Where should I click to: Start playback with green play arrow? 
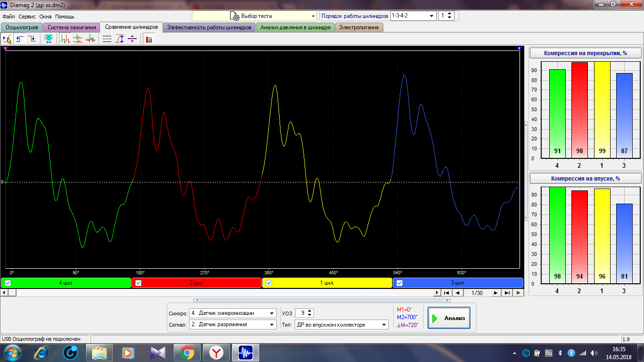point(518,293)
